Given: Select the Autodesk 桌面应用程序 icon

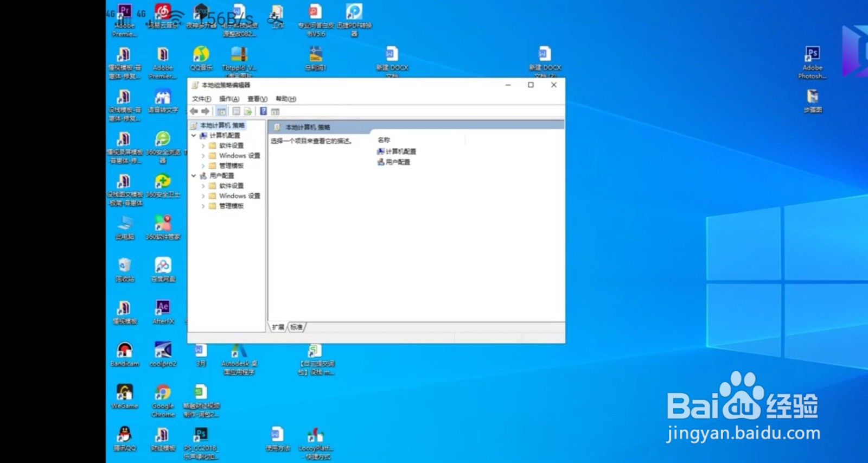Looking at the screenshot, I should [239, 359].
